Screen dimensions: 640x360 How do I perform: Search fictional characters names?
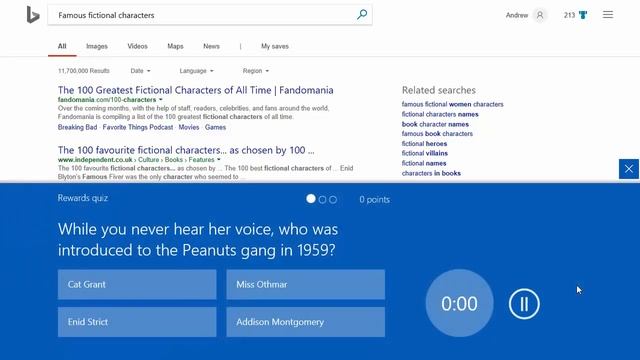pos(440,114)
